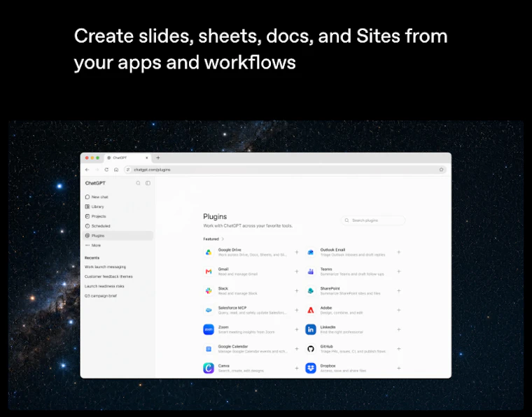
Task: Add the Outlook Email plugin
Action: click(399, 253)
